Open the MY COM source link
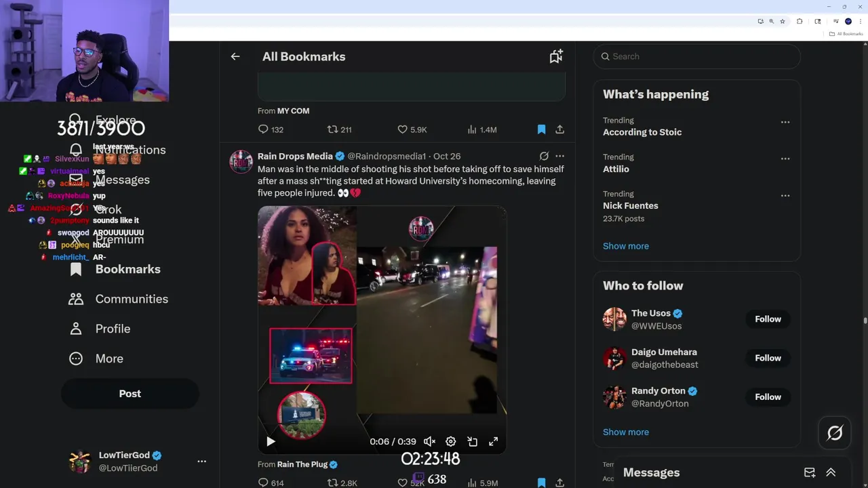 click(293, 110)
